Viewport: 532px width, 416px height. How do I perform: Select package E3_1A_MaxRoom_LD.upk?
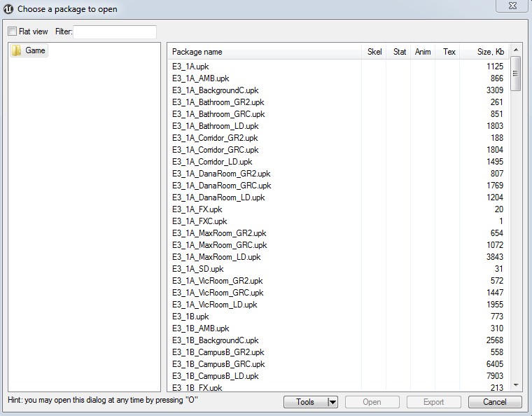[338, 257]
